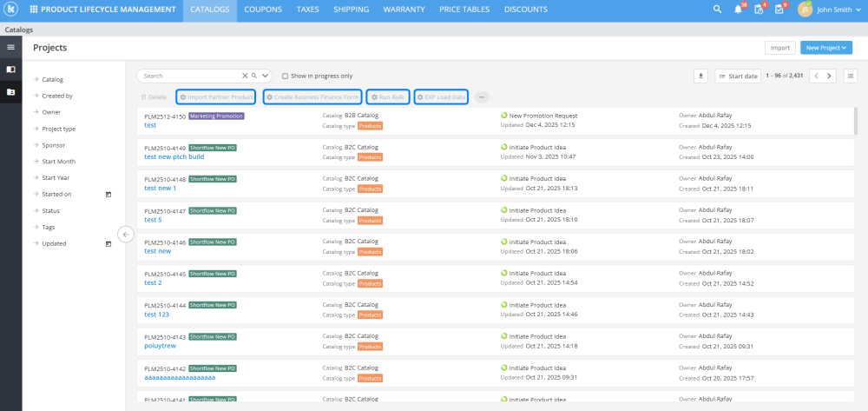Switch to the Catalogs tab

(x=210, y=10)
